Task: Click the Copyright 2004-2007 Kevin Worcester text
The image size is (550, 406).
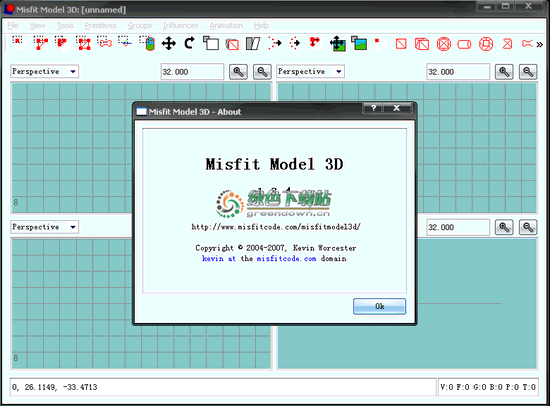Action: [276, 248]
